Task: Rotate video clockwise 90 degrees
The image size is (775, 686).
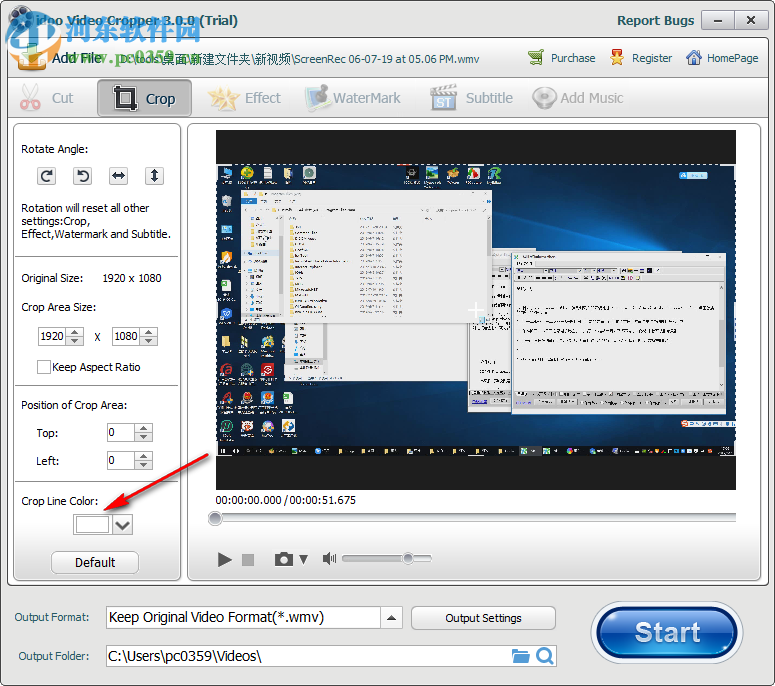Action: click(46, 176)
